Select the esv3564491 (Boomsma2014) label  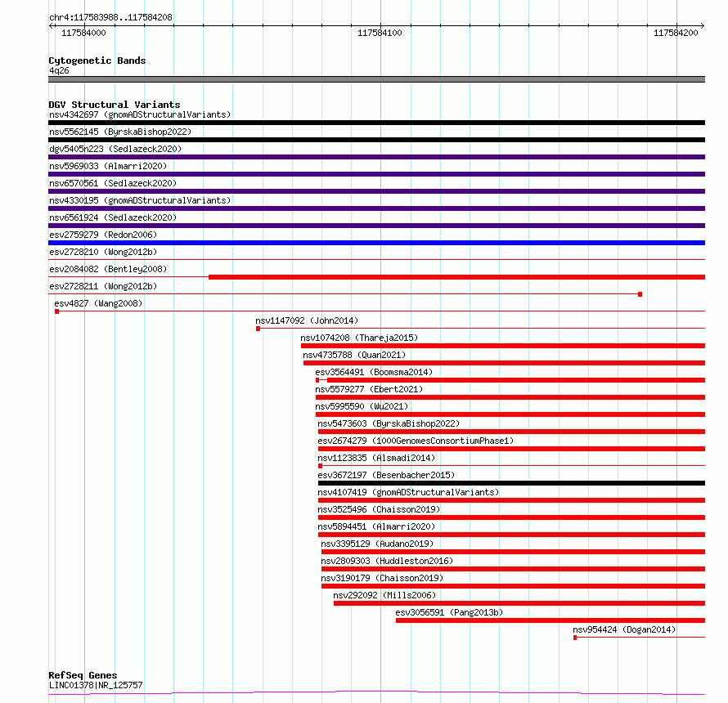point(374,372)
